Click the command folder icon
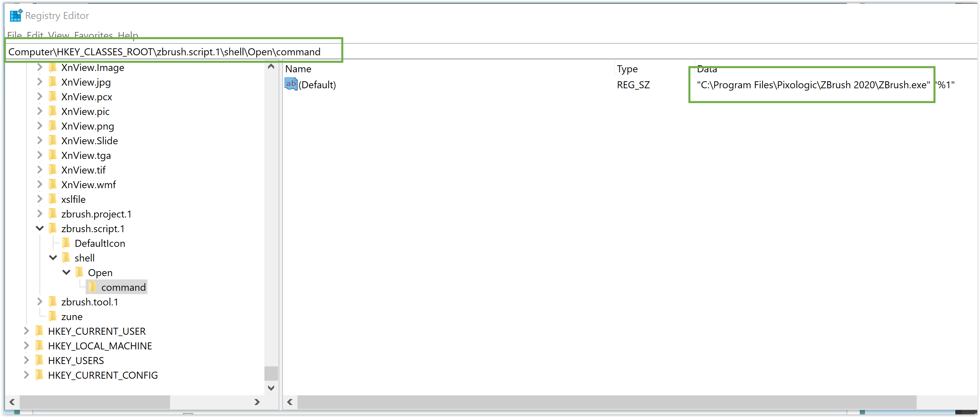The width and height of the screenshot is (980, 417). pos(93,287)
